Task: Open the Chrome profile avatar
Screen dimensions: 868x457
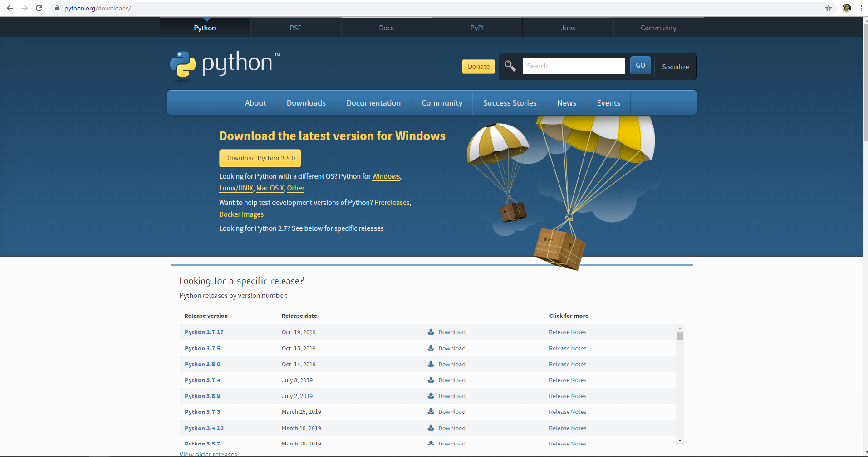Action: pos(847,8)
